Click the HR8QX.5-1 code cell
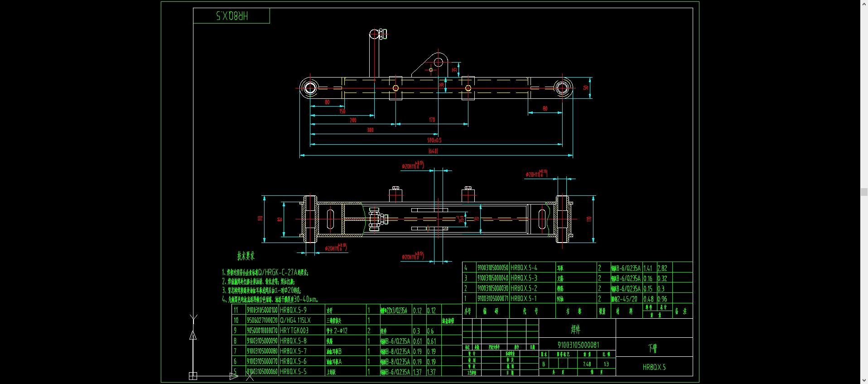 click(x=524, y=299)
